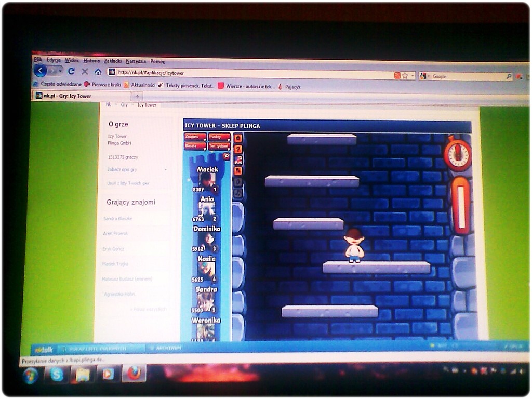This screenshot has width=532, height=399.
Task: Stop page loading with the X icon
Action: point(85,72)
